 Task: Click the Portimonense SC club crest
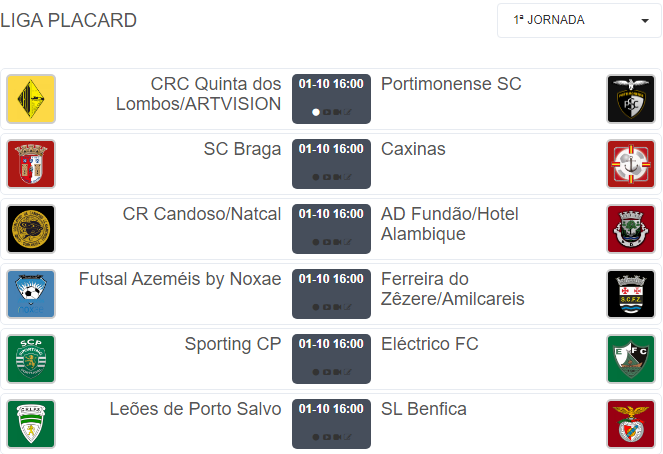(x=631, y=99)
